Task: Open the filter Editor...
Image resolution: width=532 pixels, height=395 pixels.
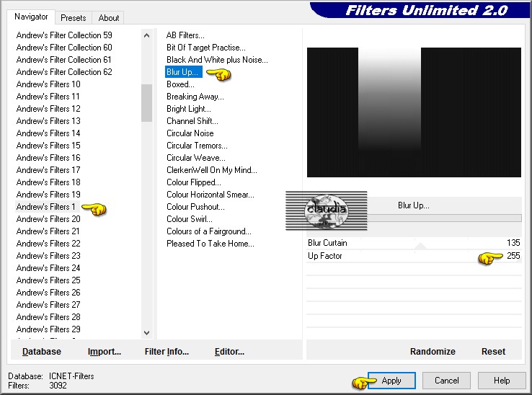Action: (x=229, y=352)
